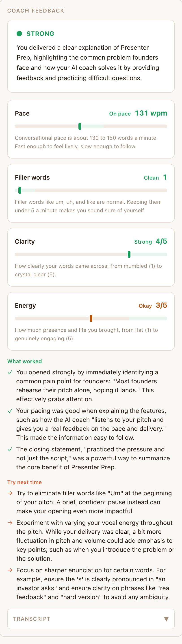Click the checkmark beside the pacing feedback
Viewport: 182px width, 644px height.
[10, 411]
